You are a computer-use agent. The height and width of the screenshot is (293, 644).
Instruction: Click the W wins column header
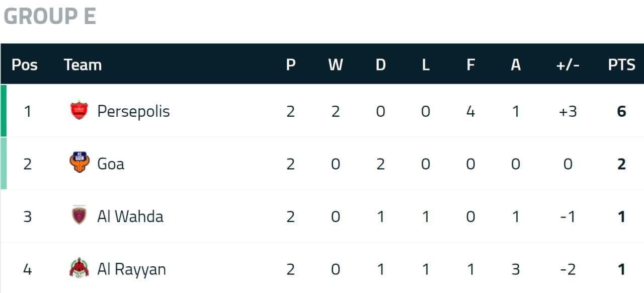336,64
